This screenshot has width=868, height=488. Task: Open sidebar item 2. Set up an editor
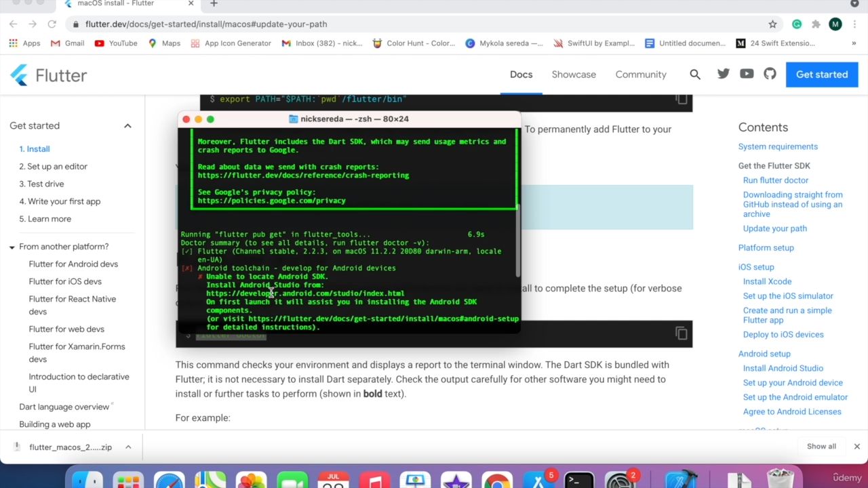53,167
